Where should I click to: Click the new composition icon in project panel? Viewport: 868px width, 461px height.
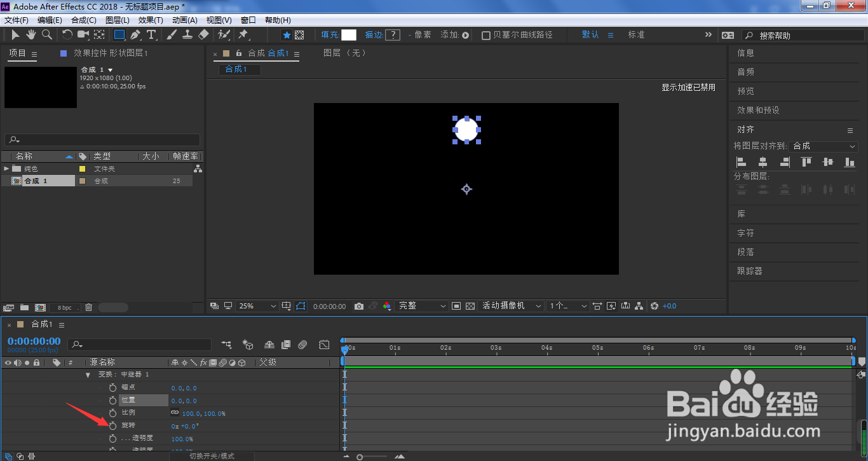click(x=40, y=307)
